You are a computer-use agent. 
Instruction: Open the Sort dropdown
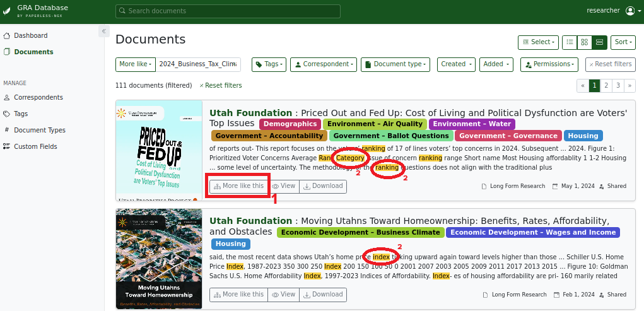point(623,42)
